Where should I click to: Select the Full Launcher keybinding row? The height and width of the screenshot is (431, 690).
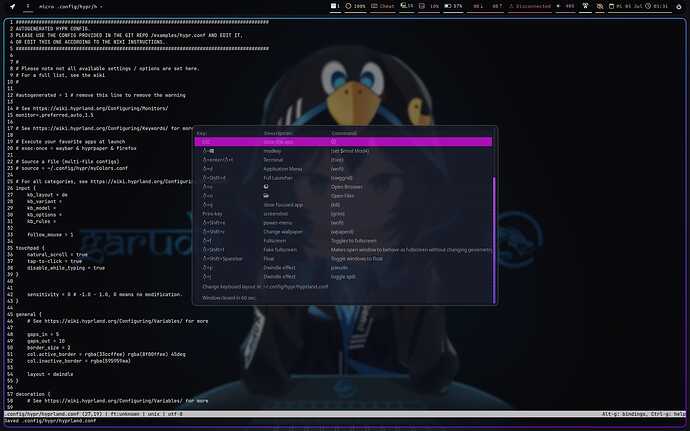(343, 178)
